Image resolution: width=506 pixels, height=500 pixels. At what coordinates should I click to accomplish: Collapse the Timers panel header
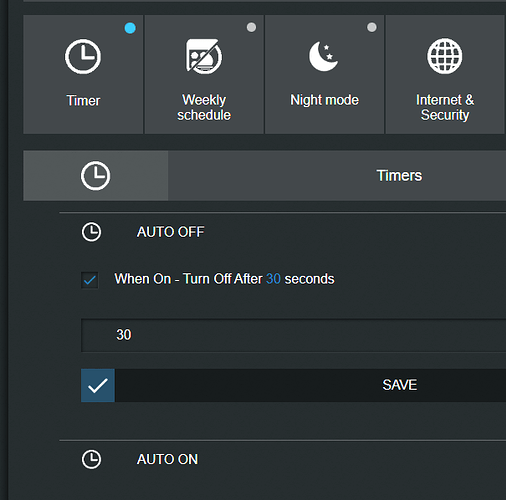tap(399, 176)
